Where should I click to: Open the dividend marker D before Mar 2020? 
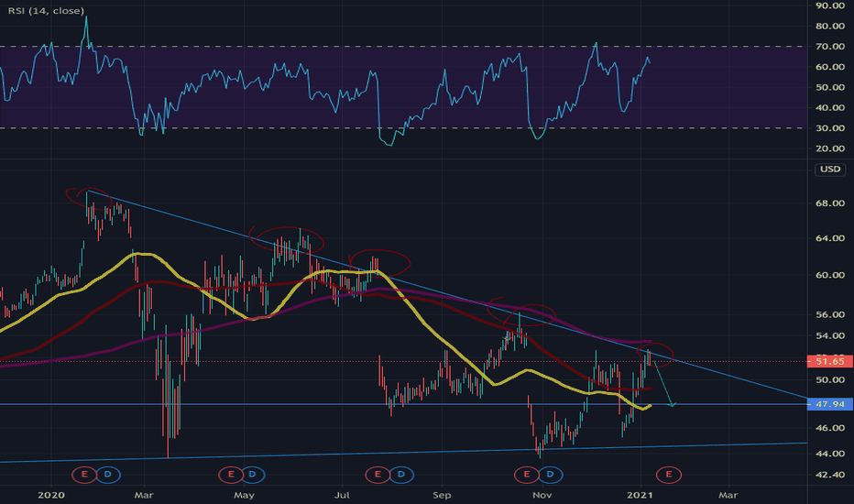pyautogui.click(x=108, y=475)
